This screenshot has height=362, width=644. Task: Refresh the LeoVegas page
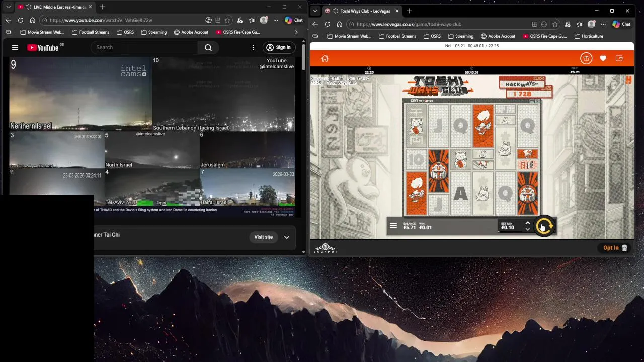(327, 24)
